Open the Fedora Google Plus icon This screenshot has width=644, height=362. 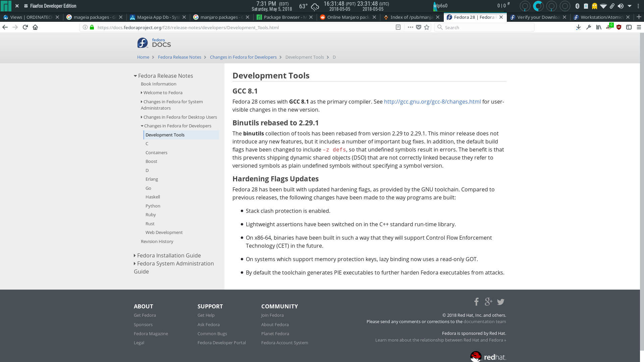pos(488,302)
